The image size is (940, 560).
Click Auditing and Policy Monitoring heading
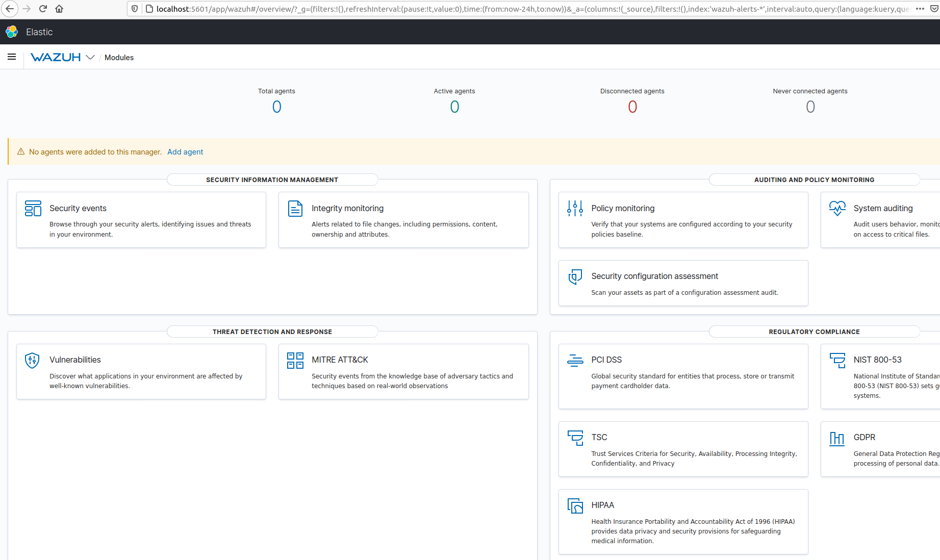[x=814, y=180]
